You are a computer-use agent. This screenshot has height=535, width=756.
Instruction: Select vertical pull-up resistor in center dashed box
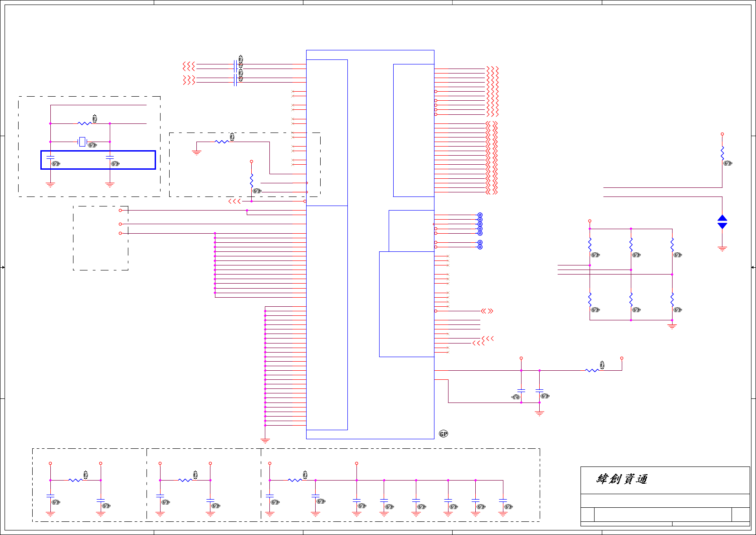[251, 181]
